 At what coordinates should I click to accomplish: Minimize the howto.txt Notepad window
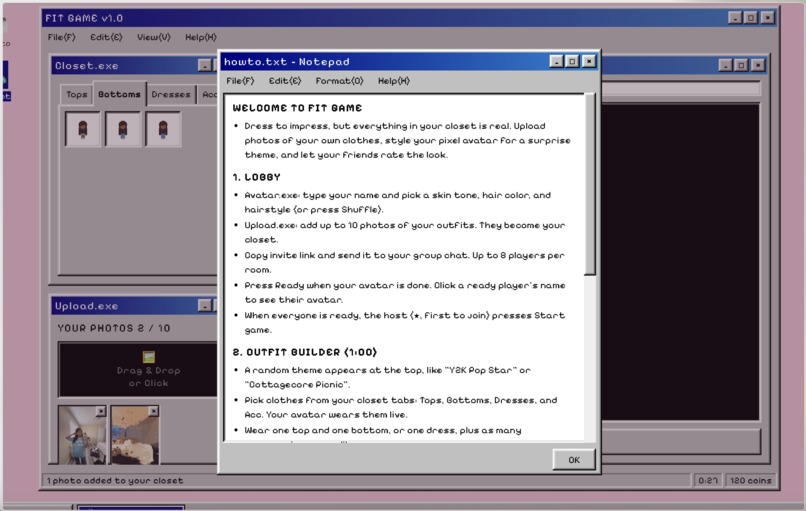(x=556, y=62)
